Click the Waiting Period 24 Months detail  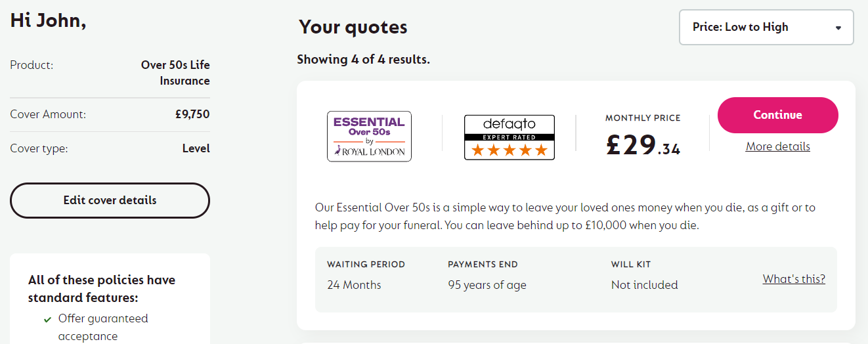click(x=366, y=275)
